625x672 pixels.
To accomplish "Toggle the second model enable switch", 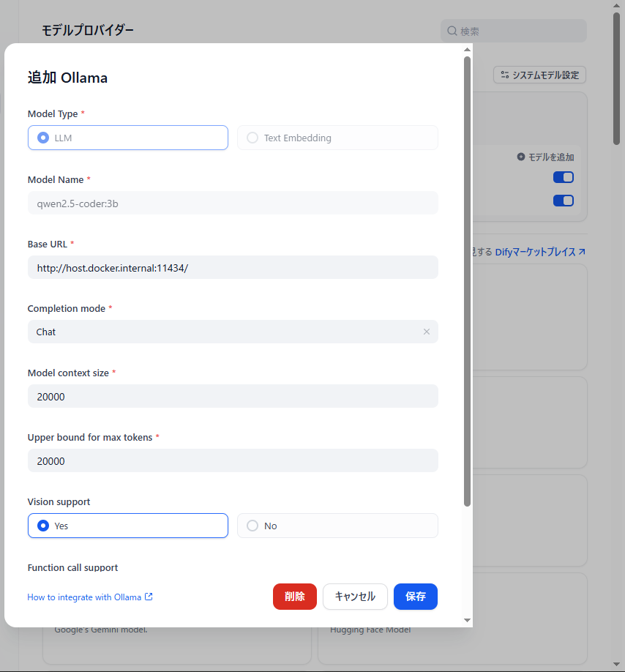I will pyautogui.click(x=564, y=201).
